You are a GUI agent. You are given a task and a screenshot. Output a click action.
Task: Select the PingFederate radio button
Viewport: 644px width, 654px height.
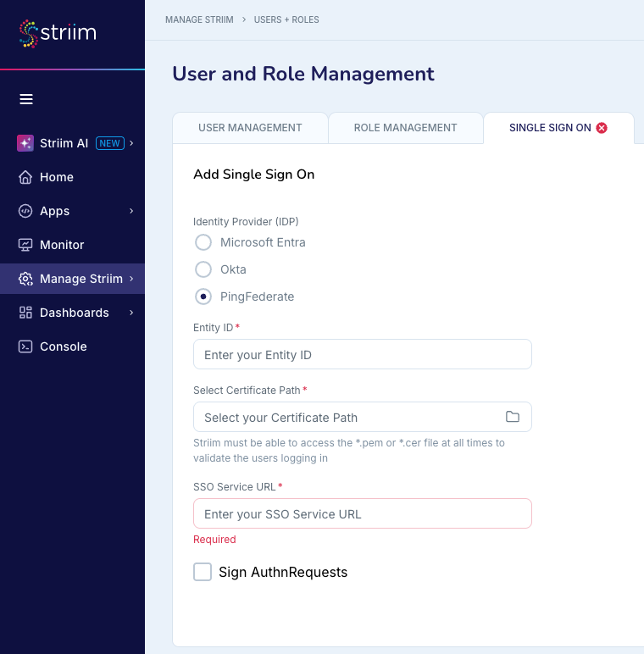(203, 297)
